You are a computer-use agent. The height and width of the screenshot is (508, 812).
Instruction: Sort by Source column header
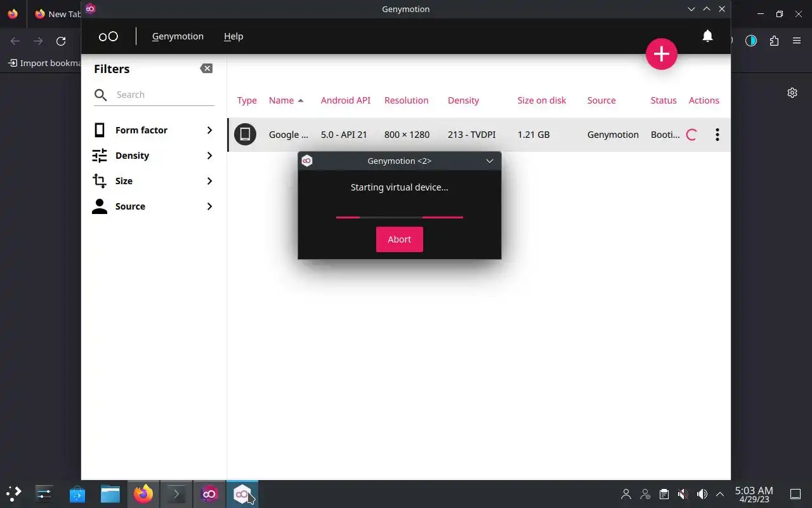click(x=601, y=100)
